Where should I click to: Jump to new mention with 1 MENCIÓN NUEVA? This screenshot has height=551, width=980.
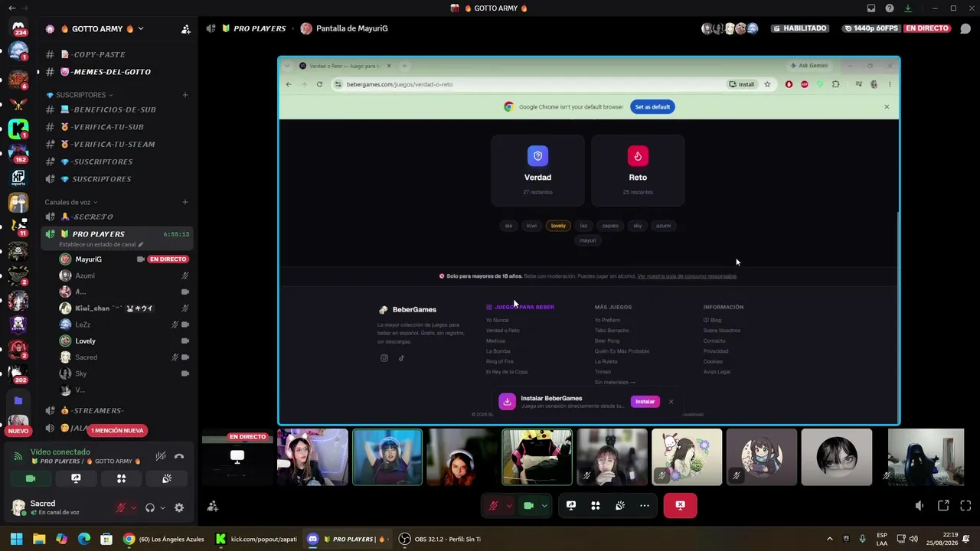[117, 430]
